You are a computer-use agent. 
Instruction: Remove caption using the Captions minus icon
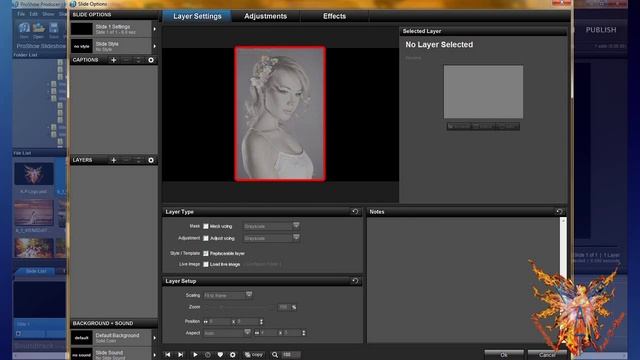pos(126,60)
